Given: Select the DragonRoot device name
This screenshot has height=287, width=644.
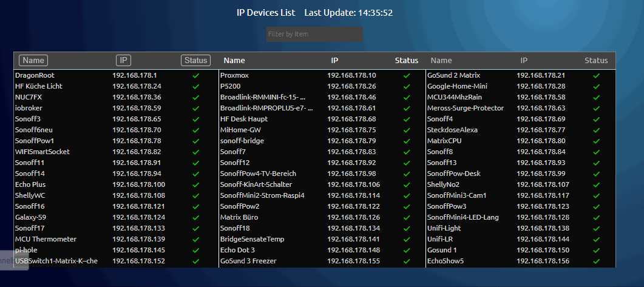Looking at the screenshot, I should tap(35, 76).
